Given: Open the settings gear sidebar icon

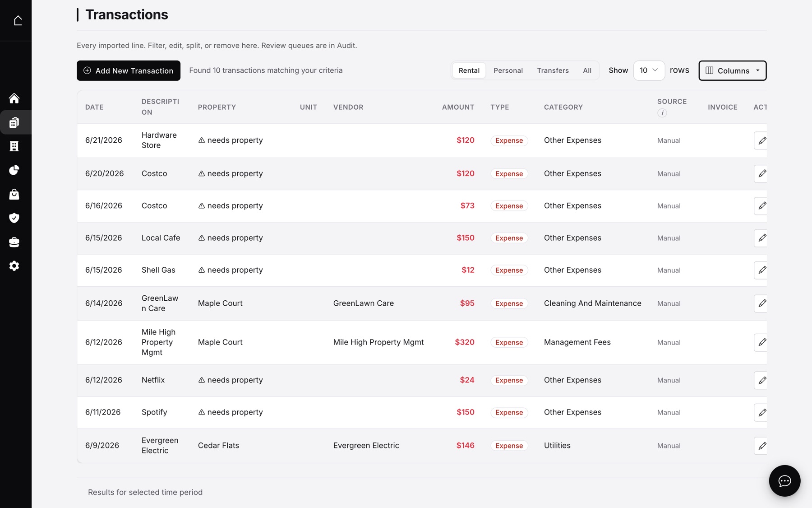Looking at the screenshot, I should pyautogui.click(x=14, y=266).
